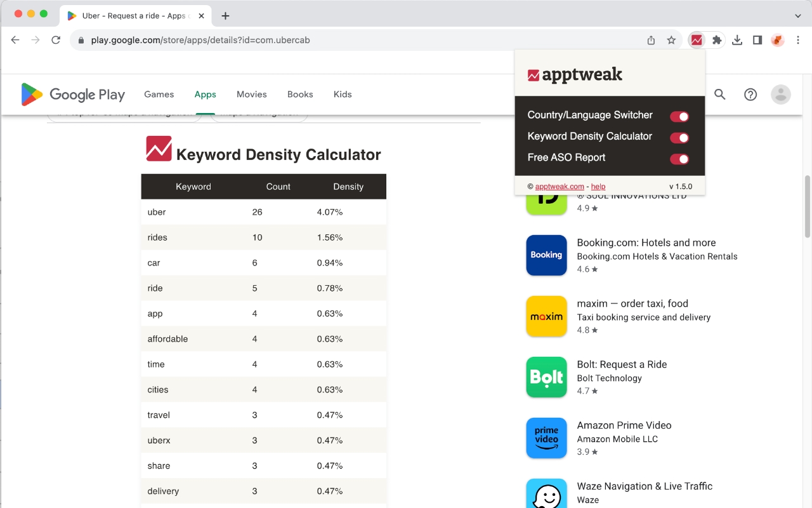This screenshot has width=812, height=508.
Task: Click the Booking.com app icon
Action: 546,255
